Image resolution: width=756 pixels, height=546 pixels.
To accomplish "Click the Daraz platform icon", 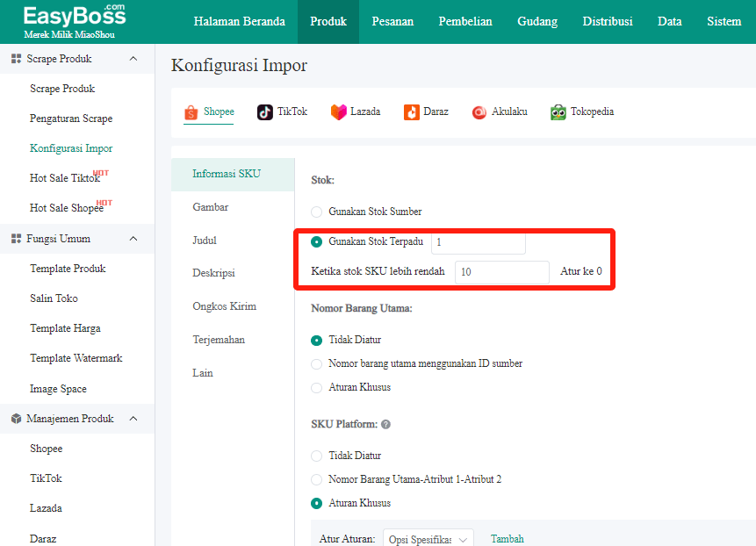I will [x=411, y=112].
